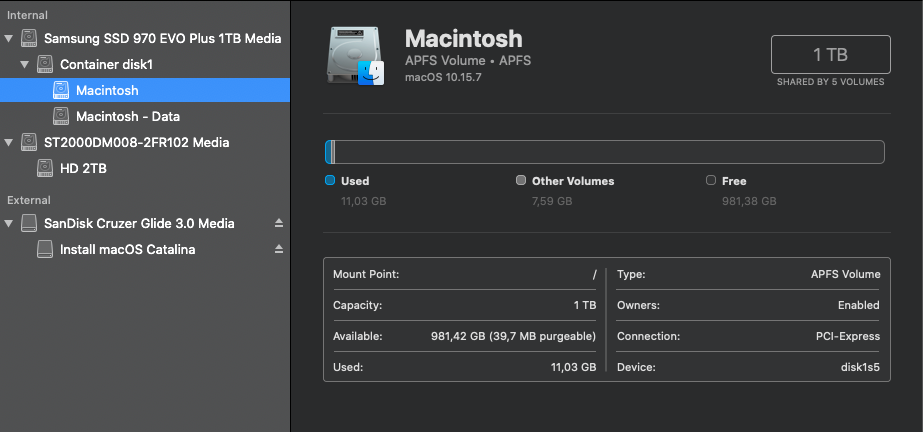Click the Internal section header
Viewport: 923px width, 432px height.
[28, 15]
